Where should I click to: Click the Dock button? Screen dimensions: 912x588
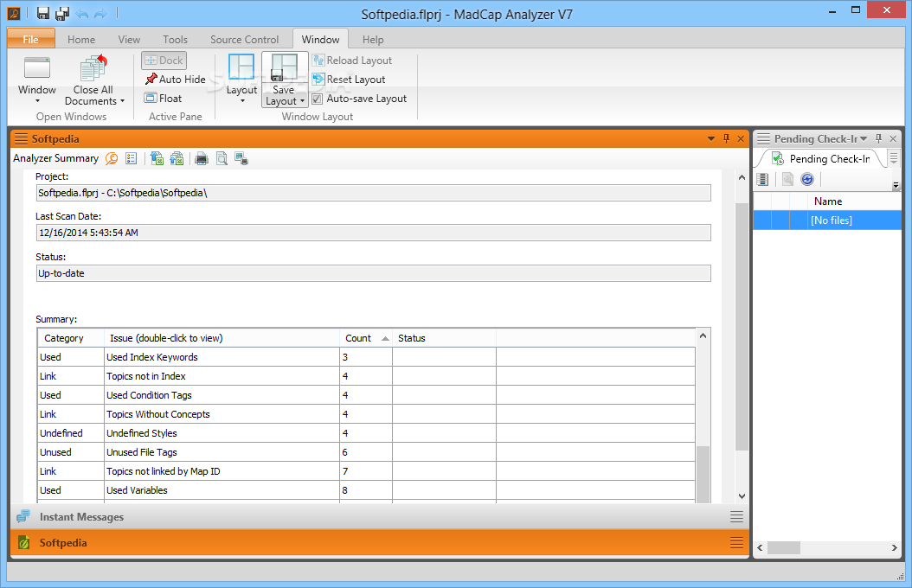(x=164, y=61)
